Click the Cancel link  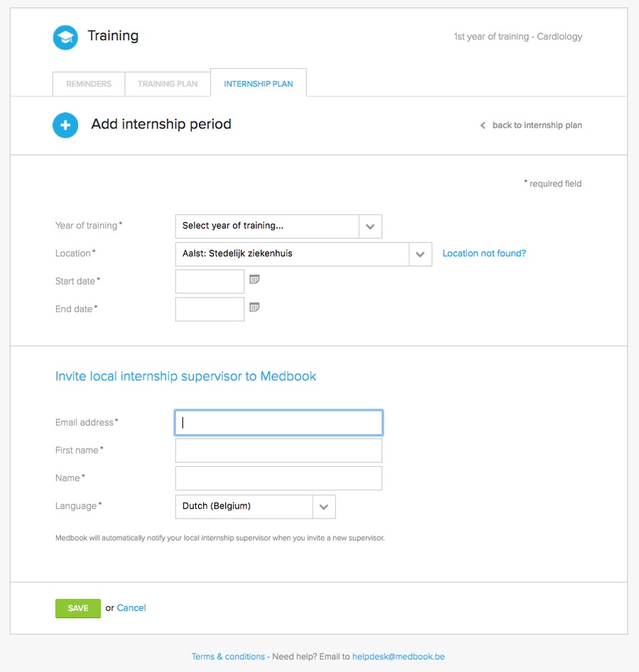(x=131, y=607)
